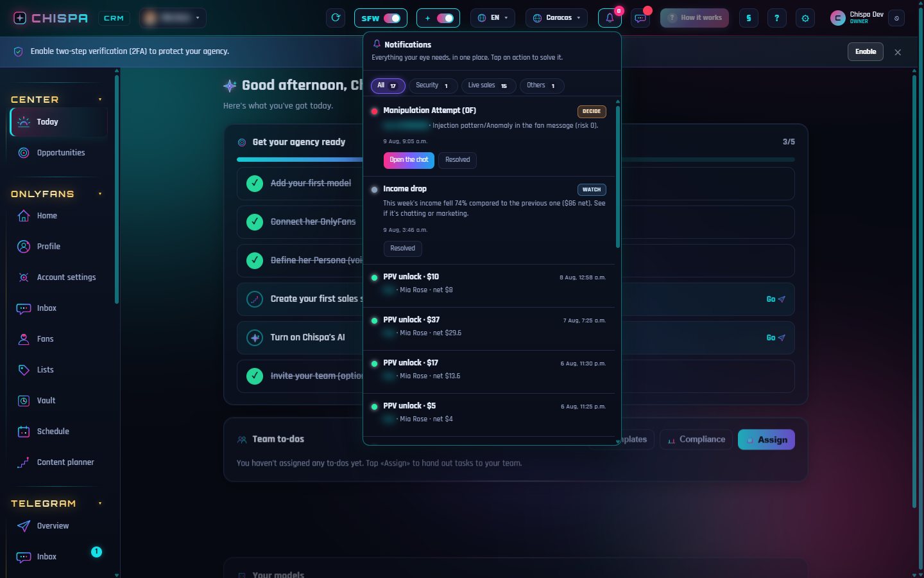This screenshot has height=578, width=924.
Task: Open the PPV unlock $17 notification
Action: 489,372
